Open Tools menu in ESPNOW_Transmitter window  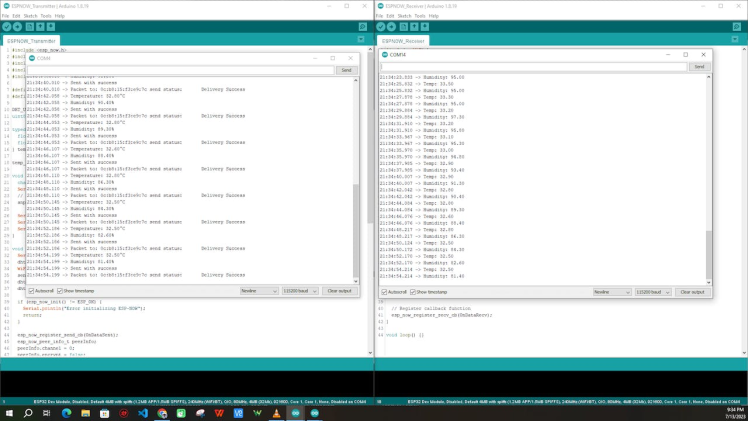pos(47,16)
